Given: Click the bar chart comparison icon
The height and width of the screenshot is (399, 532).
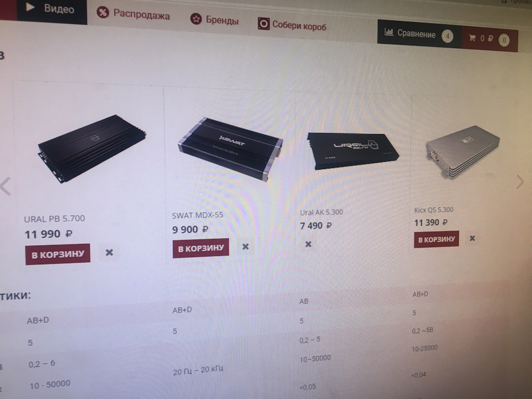Looking at the screenshot, I should (x=389, y=32).
